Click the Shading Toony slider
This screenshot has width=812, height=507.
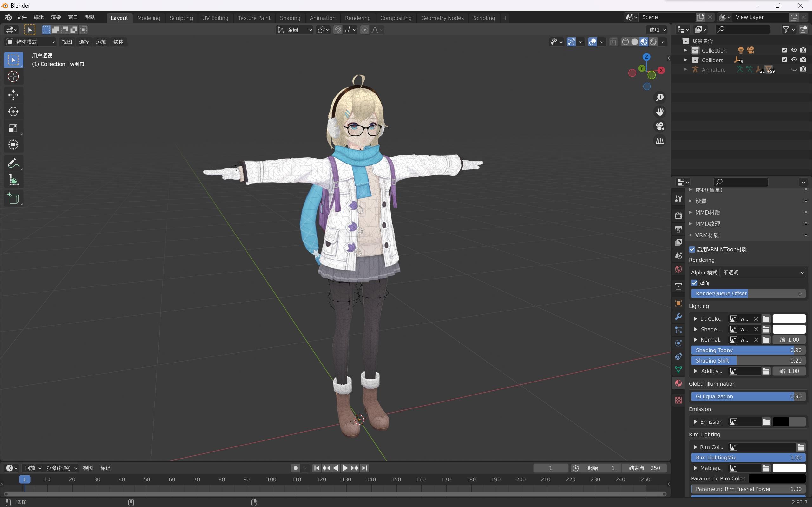click(748, 350)
